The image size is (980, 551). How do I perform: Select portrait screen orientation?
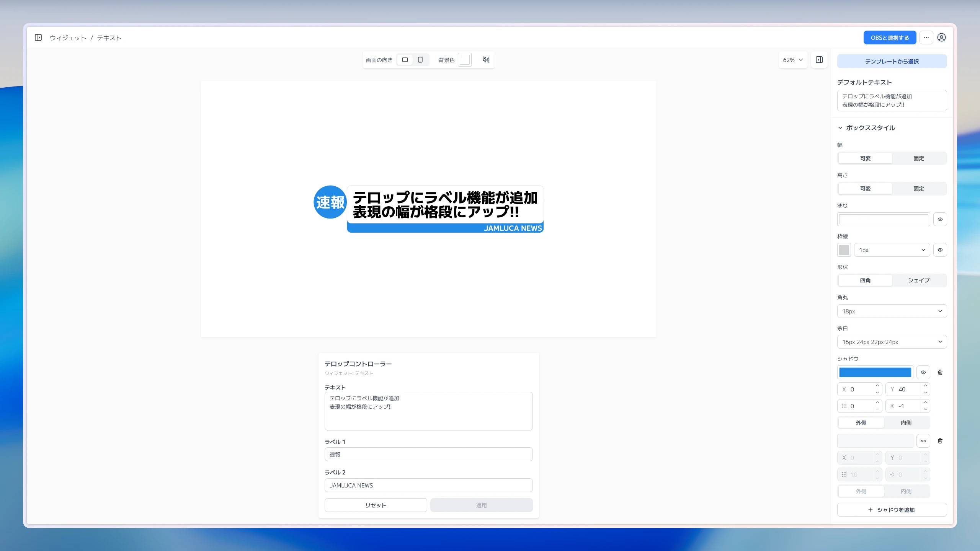pos(420,60)
